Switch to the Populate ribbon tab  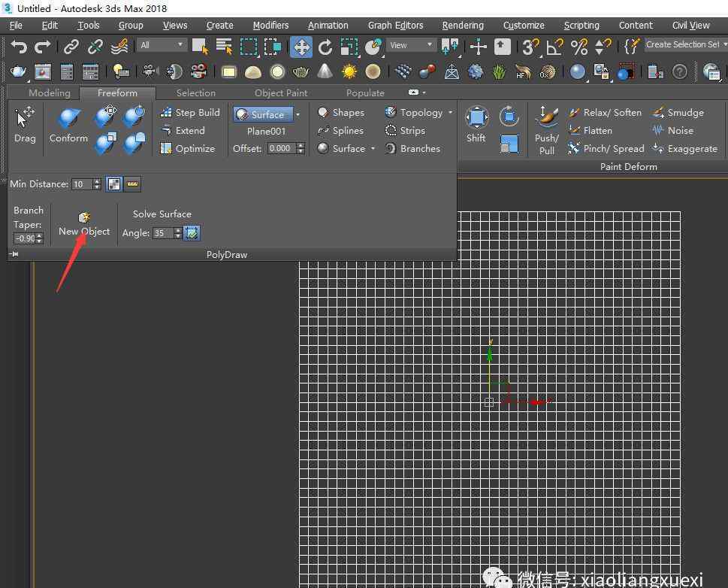365,93
